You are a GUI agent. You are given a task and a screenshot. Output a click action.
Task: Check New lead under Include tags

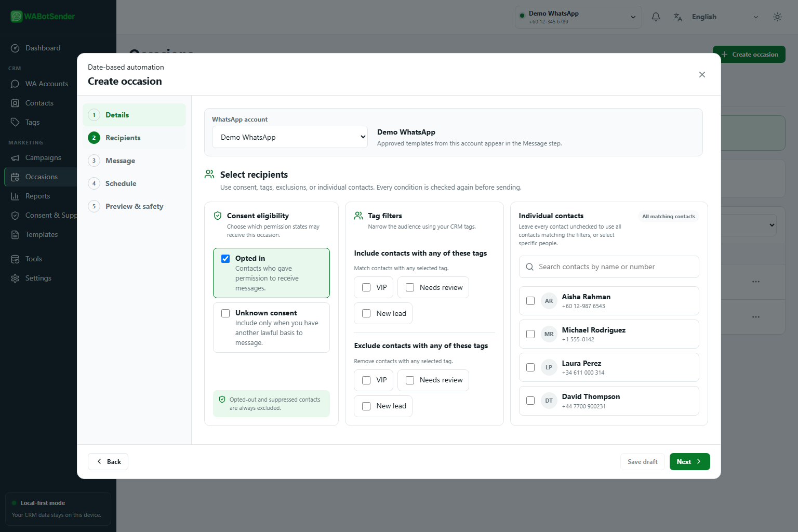point(366,313)
